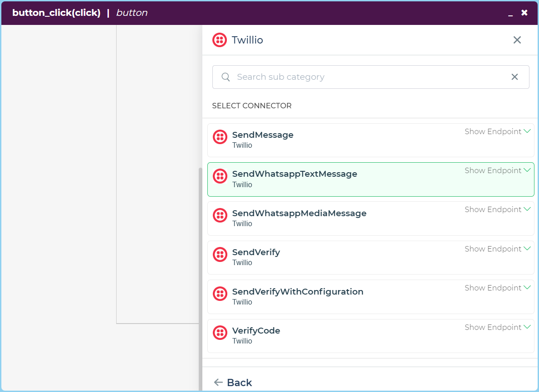The image size is (539, 392).
Task: Show endpoint of SendVerifyWithConfiguration connector
Action: click(x=497, y=288)
